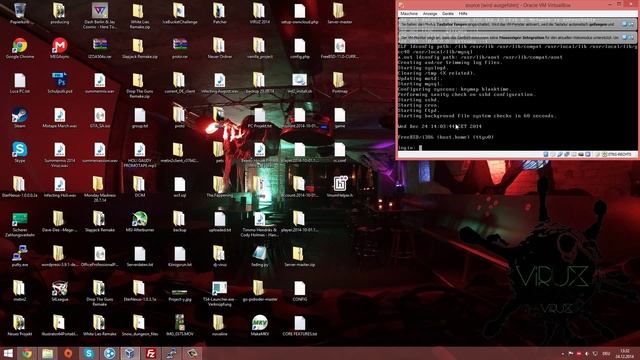Select the DCIM folder icon
Screen dimensions: 640x360
(x=140, y=187)
